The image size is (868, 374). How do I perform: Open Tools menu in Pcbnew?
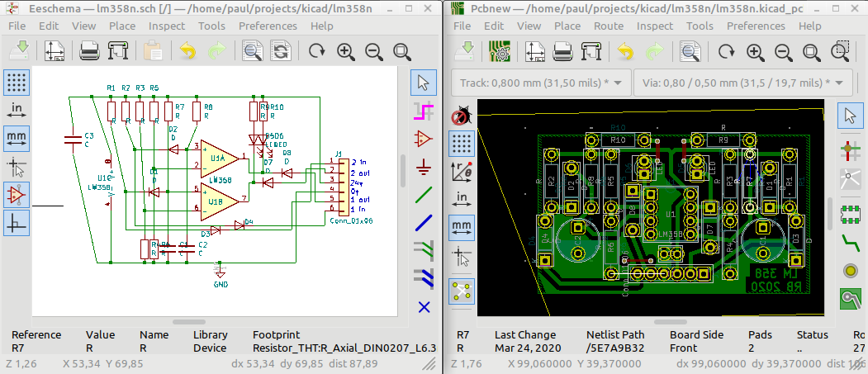pyautogui.click(x=700, y=26)
